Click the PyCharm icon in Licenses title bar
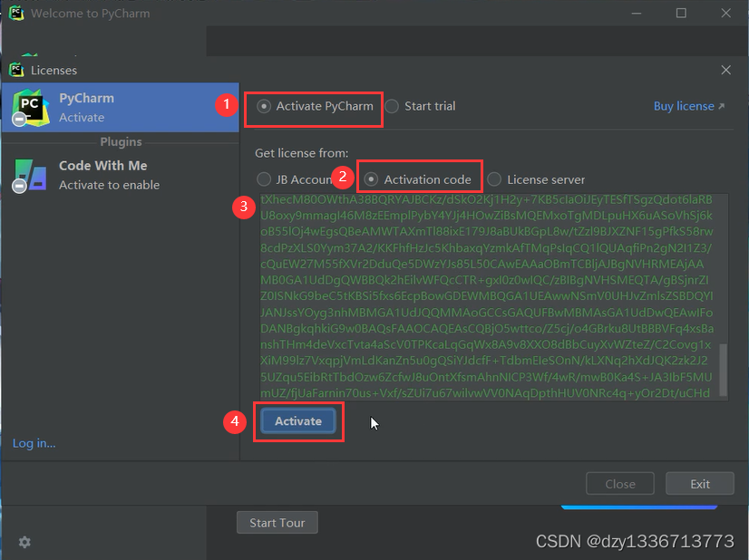Viewport: 749px width, 560px height. click(16, 70)
